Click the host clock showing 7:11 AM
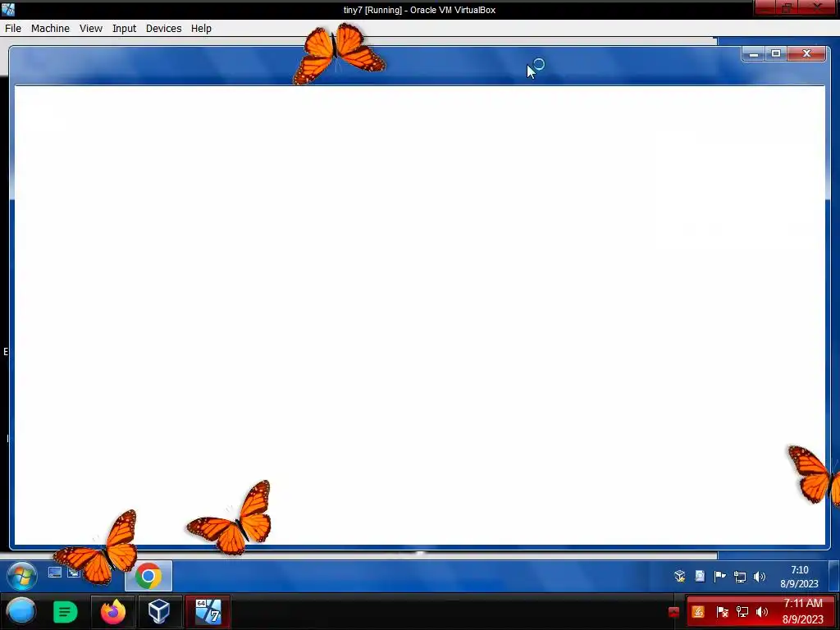 (802, 611)
